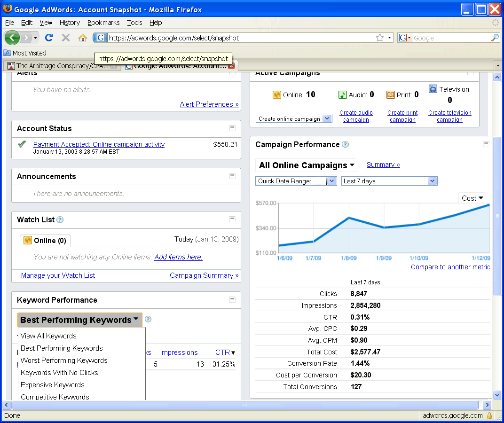Open the View menu
This screenshot has height=423, width=504.
pyautogui.click(x=46, y=23)
